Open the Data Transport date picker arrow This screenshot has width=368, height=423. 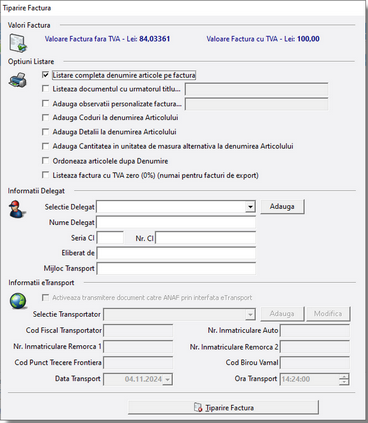(168, 379)
